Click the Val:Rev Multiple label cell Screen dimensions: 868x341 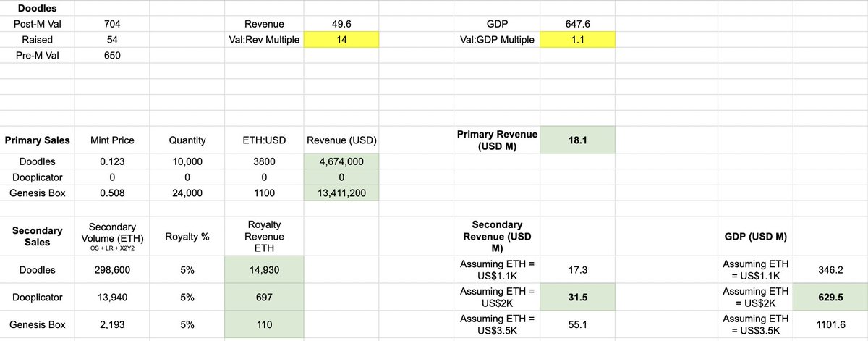(265, 40)
